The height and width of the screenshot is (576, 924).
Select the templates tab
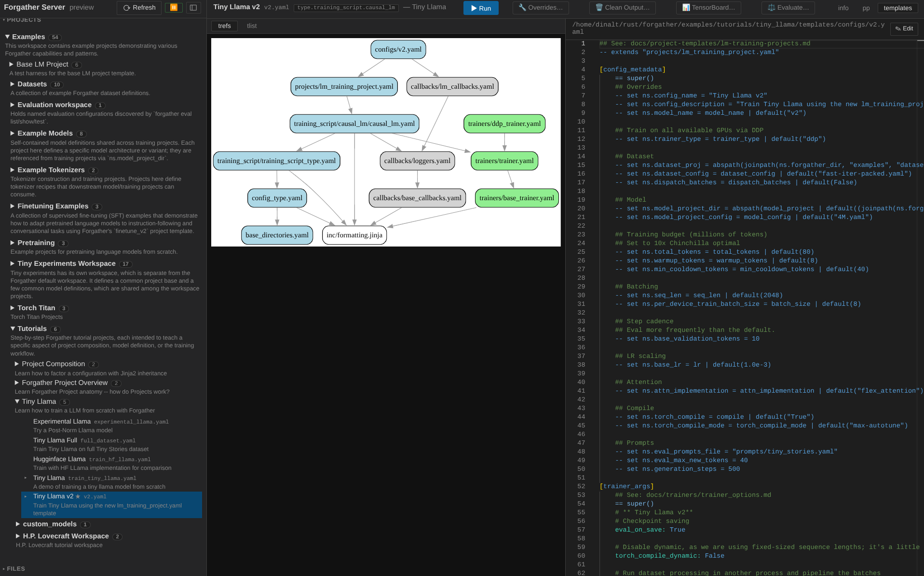click(x=897, y=8)
